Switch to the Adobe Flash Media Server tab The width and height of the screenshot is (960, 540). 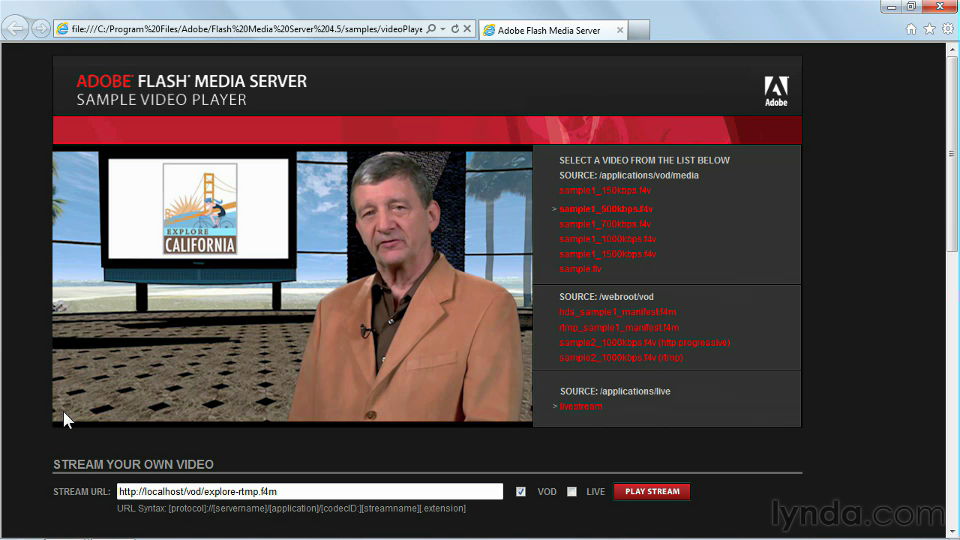549,30
